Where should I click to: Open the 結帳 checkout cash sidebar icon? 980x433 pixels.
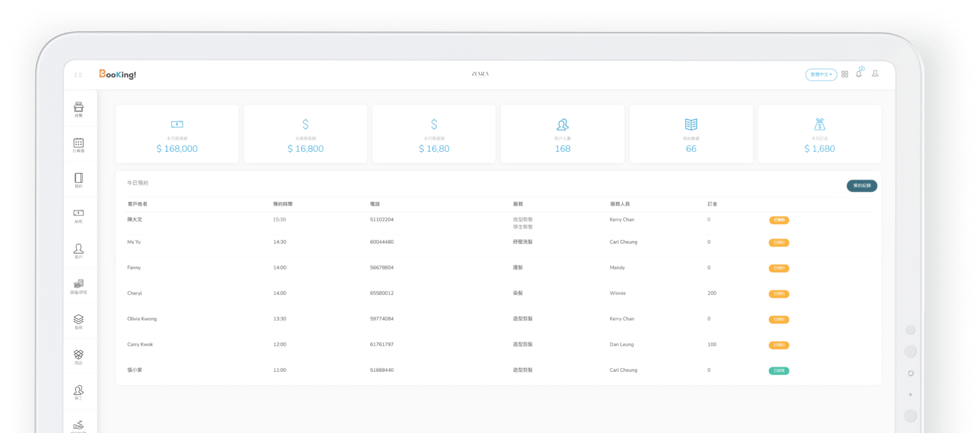78,215
